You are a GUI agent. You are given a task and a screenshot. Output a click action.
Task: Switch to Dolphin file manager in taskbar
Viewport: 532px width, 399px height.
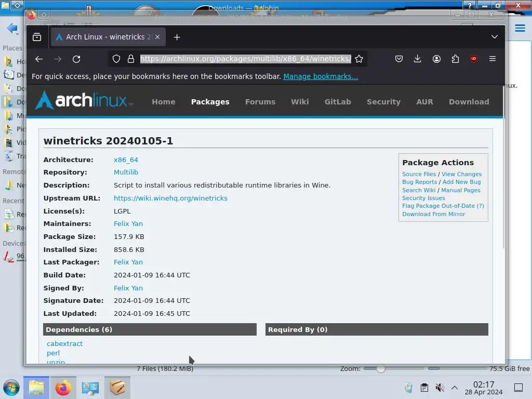click(x=36, y=388)
